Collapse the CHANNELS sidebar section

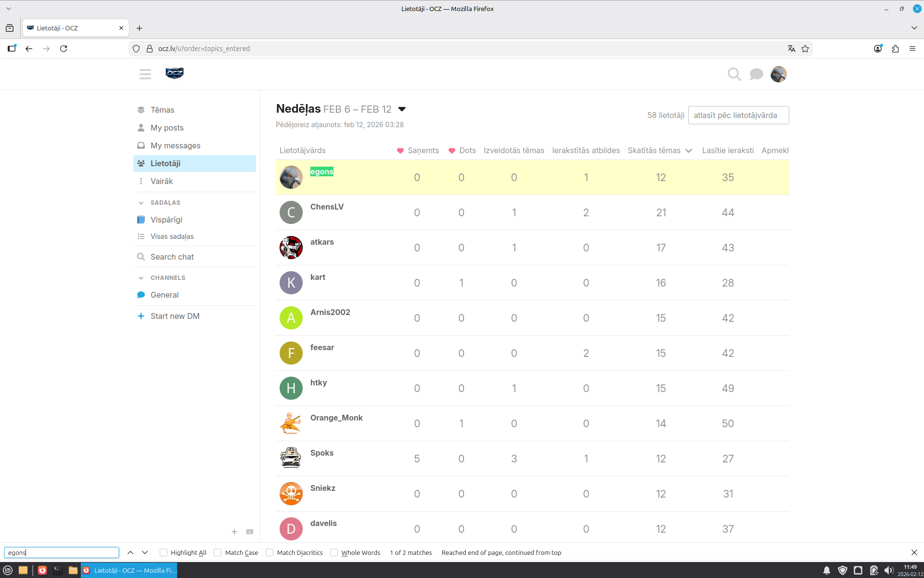[x=141, y=278]
